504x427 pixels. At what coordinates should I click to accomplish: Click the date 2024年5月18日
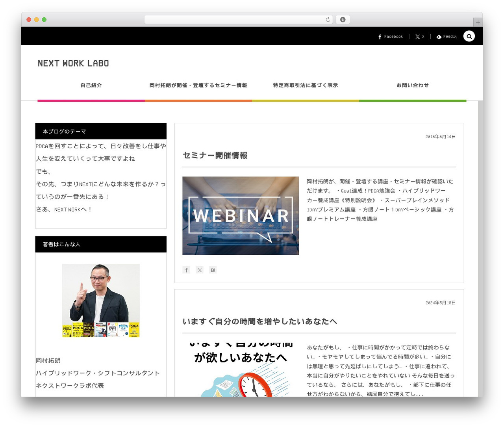440,303
